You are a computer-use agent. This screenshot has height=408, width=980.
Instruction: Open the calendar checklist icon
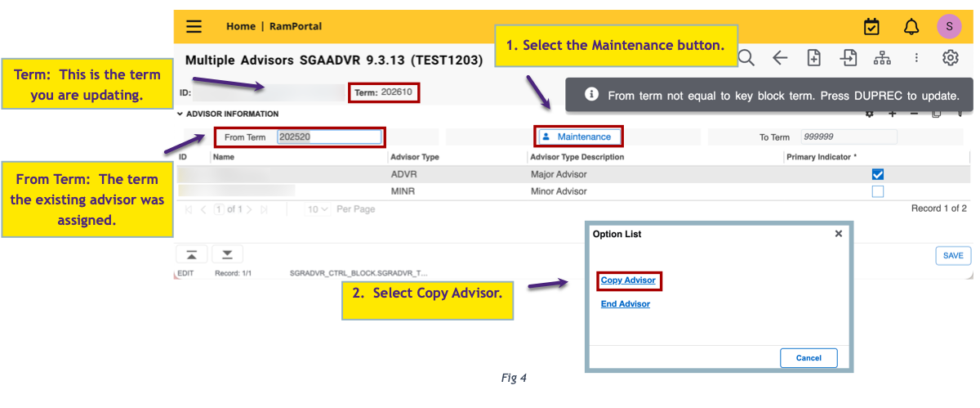pyautogui.click(x=871, y=27)
